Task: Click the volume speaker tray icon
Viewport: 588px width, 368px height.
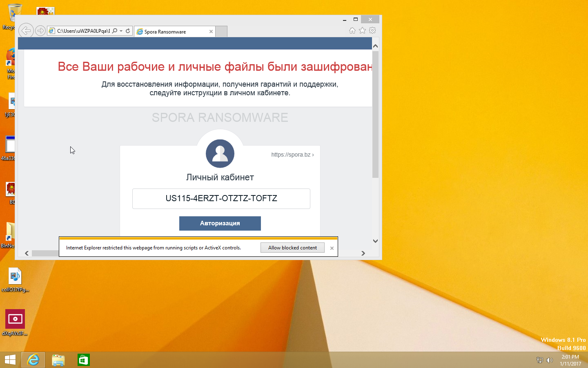Action: click(550, 360)
